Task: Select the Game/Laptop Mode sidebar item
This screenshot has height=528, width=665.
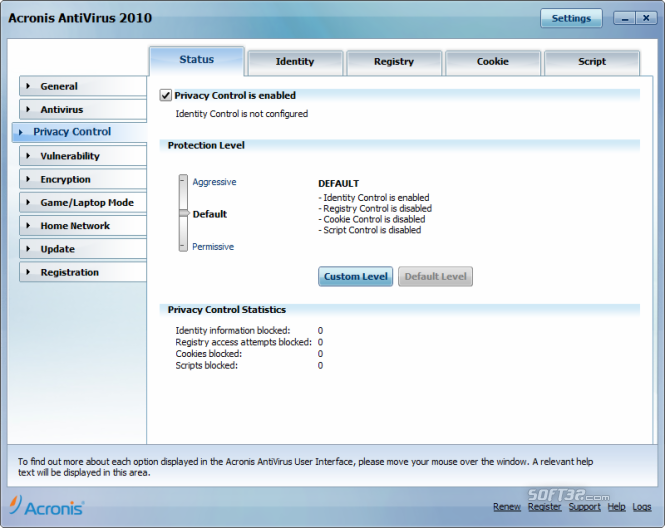Action: (x=83, y=202)
